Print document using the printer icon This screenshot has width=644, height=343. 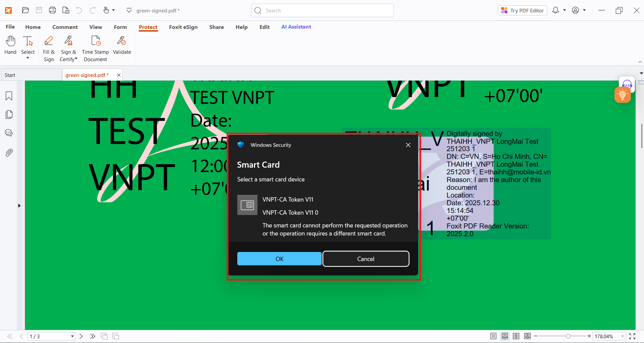(x=52, y=10)
